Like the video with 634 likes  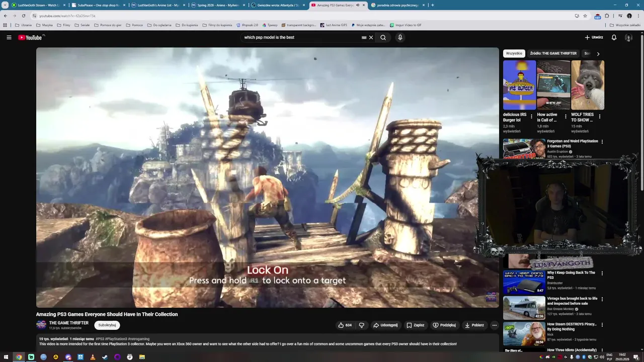[x=345, y=325]
